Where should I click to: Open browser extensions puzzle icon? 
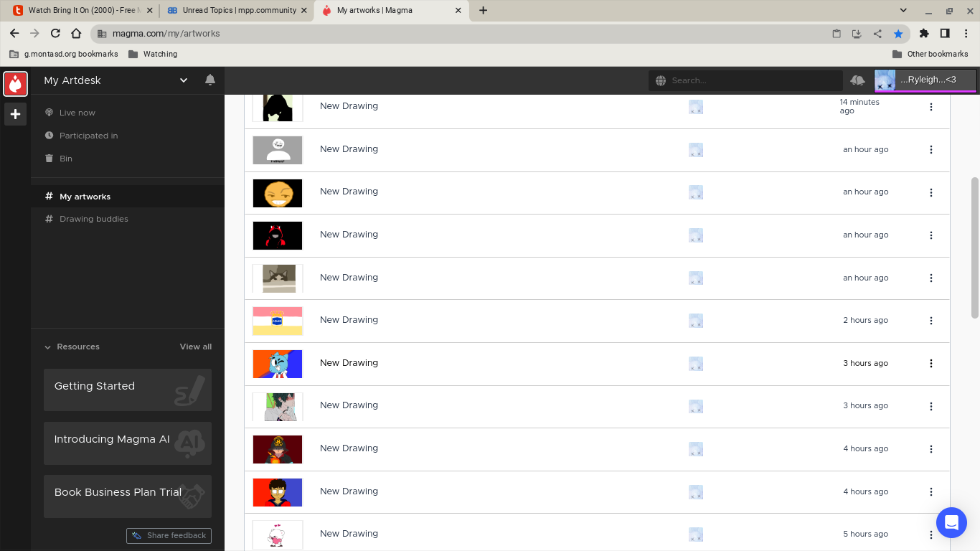pyautogui.click(x=924, y=34)
